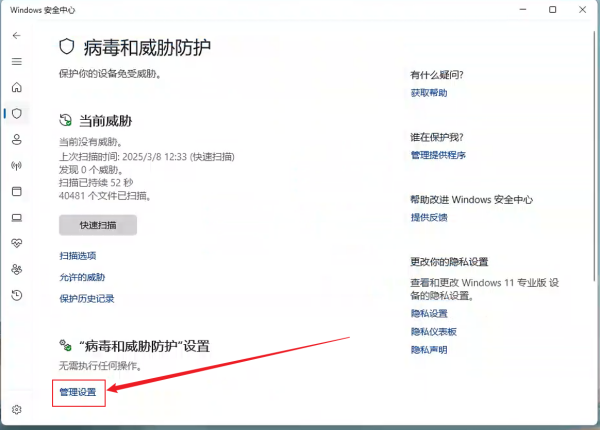Open 隐私设置 link
The image size is (600, 430).
pyautogui.click(x=429, y=314)
